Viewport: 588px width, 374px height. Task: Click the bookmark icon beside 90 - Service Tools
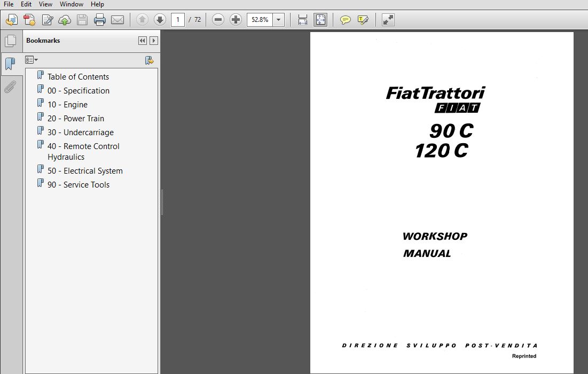tap(41, 183)
